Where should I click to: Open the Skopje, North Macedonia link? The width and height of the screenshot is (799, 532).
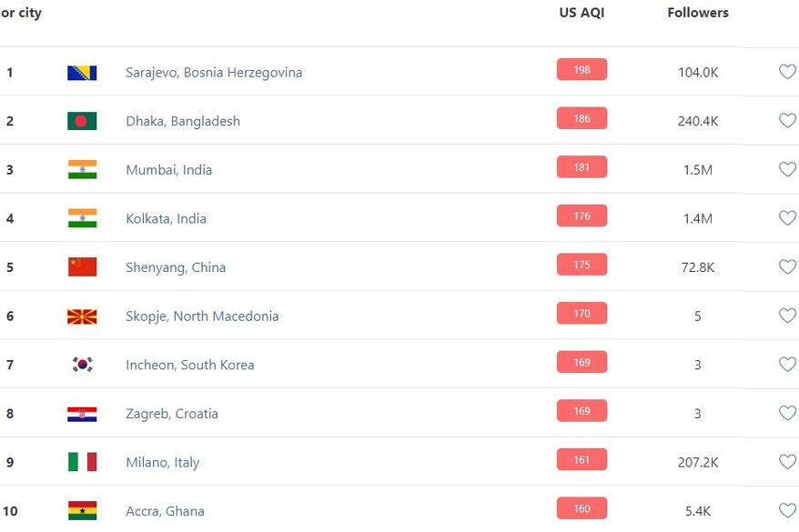coord(202,316)
